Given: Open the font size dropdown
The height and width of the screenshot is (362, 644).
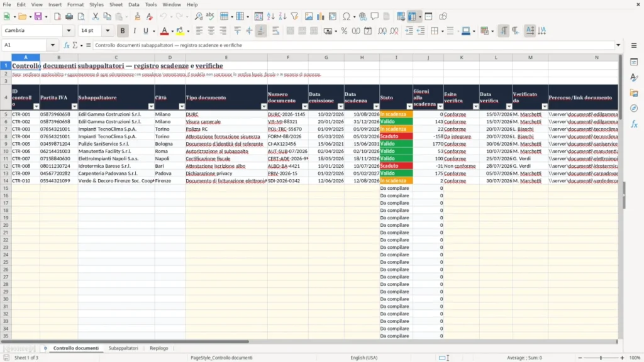Looking at the screenshot, I should 108,30.
